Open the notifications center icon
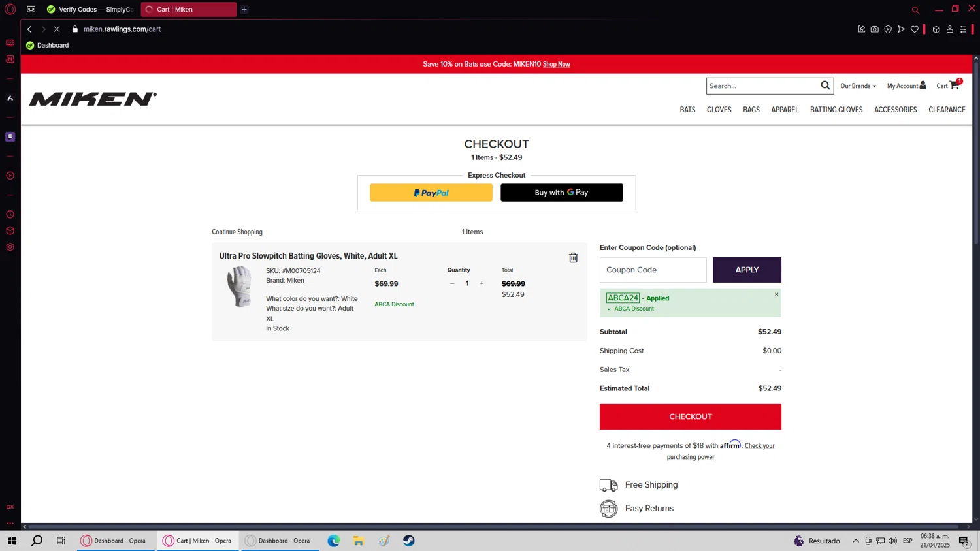980x551 pixels. click(x=964, y=541)
